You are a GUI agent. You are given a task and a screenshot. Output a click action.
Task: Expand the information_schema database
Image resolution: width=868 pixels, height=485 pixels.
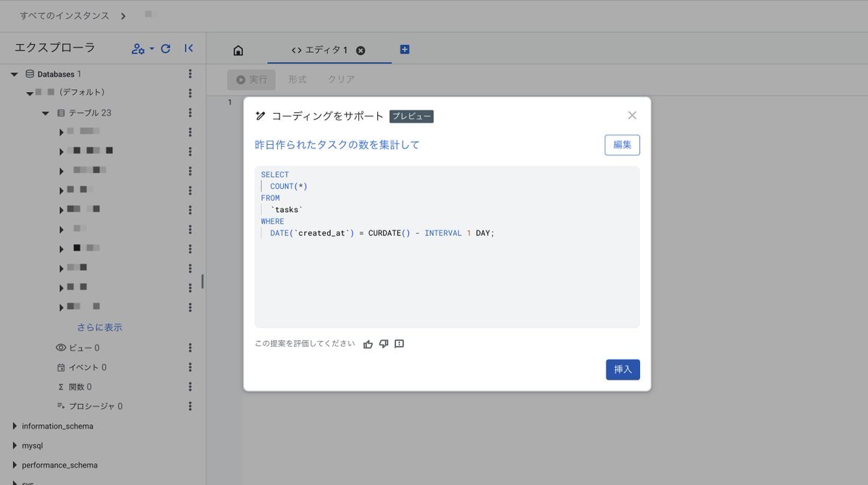tap(14, 426)
